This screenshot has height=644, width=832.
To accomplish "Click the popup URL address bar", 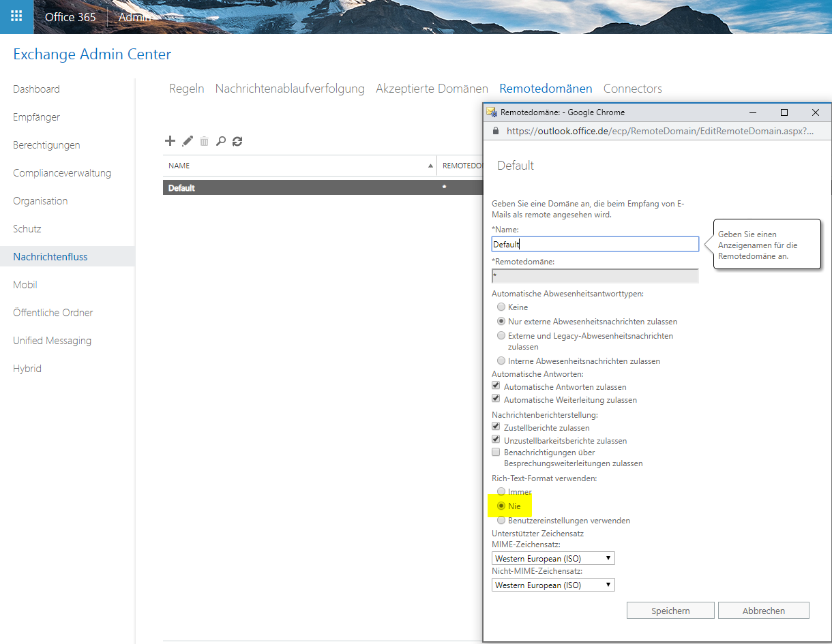I will coord(659,131).
